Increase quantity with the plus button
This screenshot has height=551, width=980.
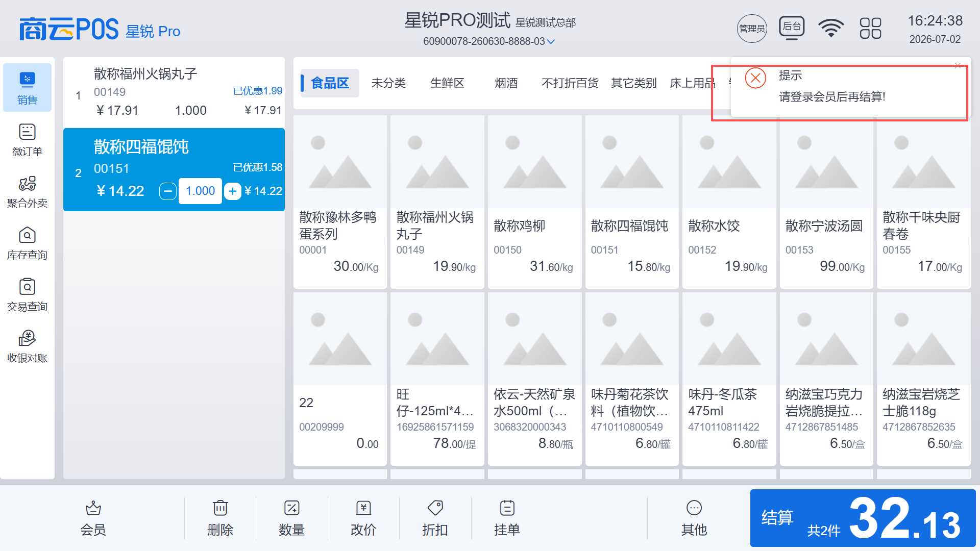tap(233, 191)
